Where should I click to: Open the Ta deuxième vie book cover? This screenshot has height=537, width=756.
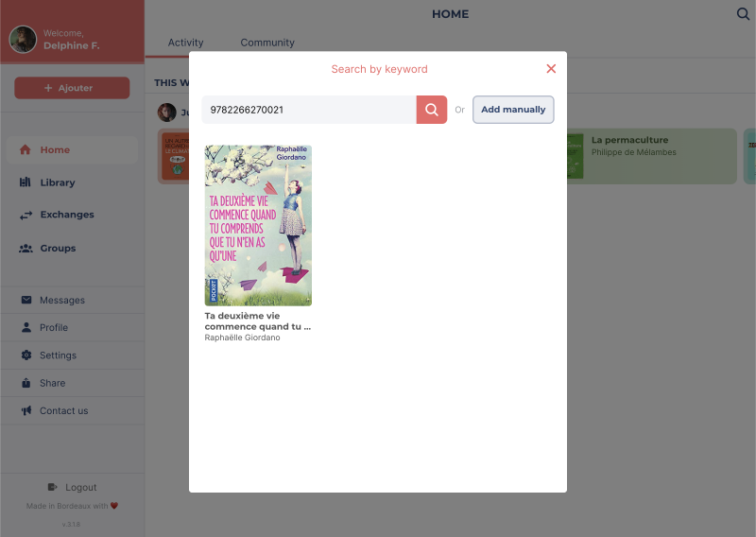pos(258,225)
